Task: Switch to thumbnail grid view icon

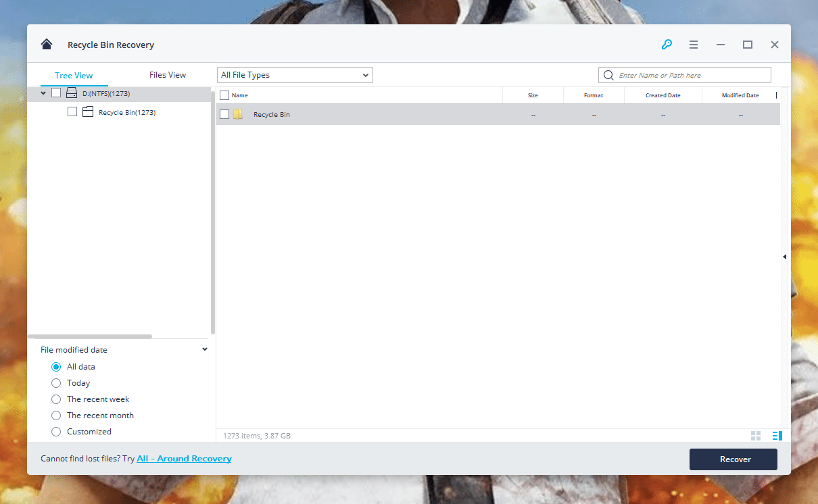Action: click(756, 436)
